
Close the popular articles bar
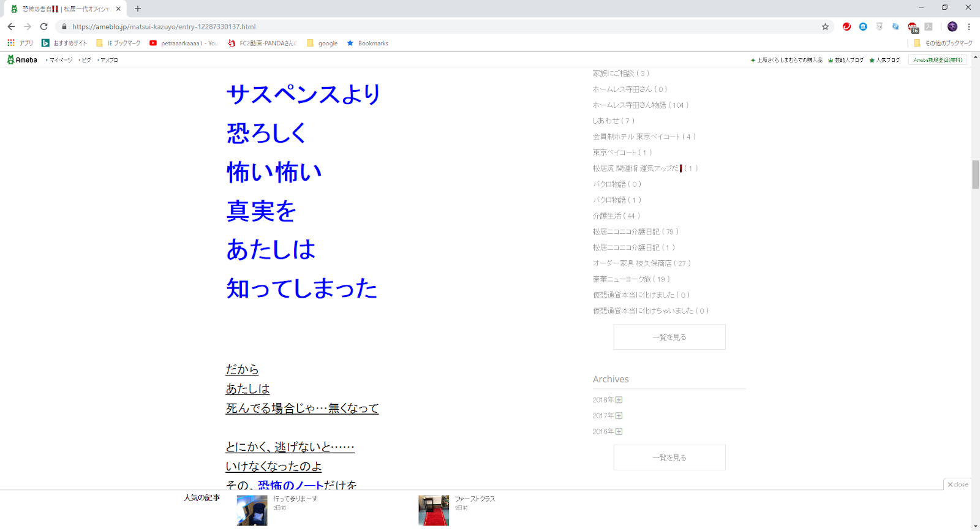point(958,484)
